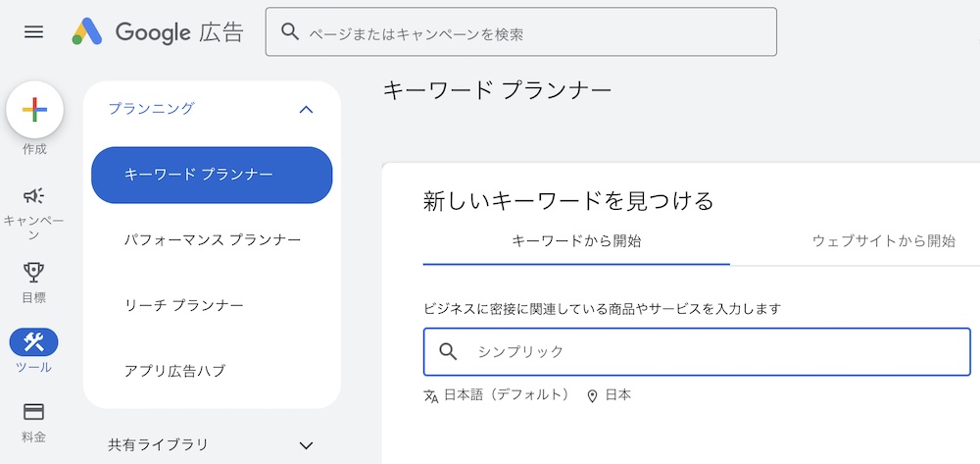Open Campaigns via megaphone icon

point(34,196)
